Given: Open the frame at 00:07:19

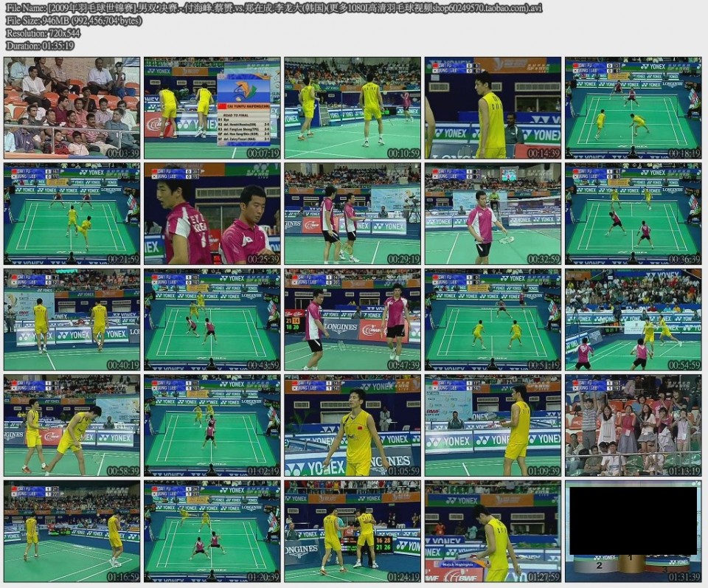Looking at the screenshot, I should [212, 108].
